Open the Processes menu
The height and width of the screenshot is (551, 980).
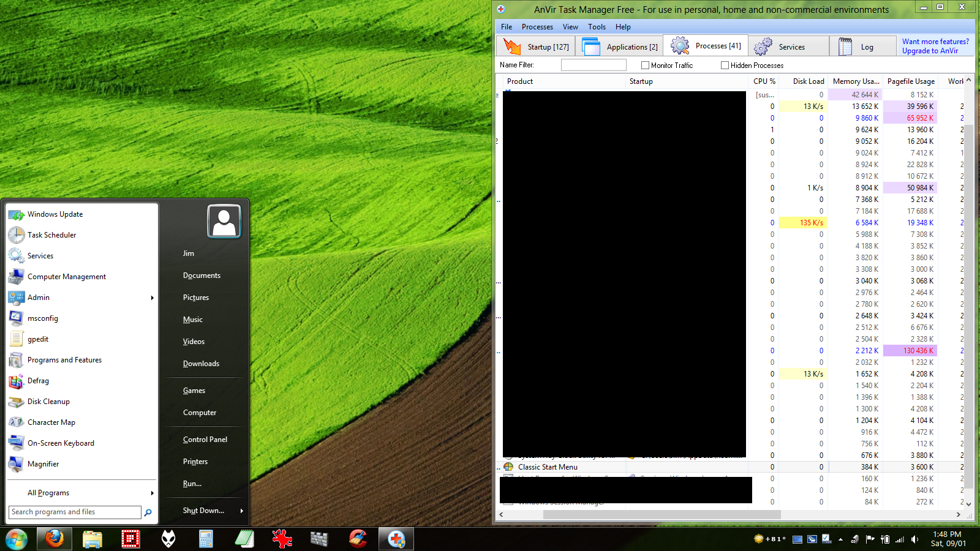coord(537,27)
